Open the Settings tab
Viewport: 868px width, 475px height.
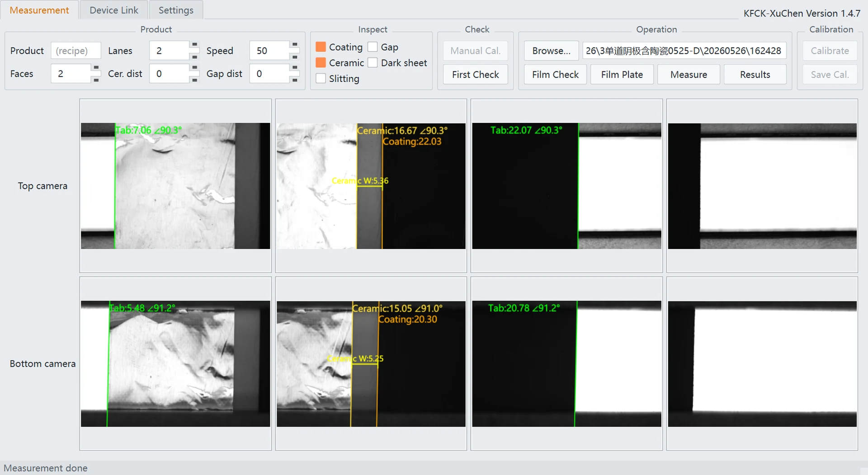pos(176,10)
